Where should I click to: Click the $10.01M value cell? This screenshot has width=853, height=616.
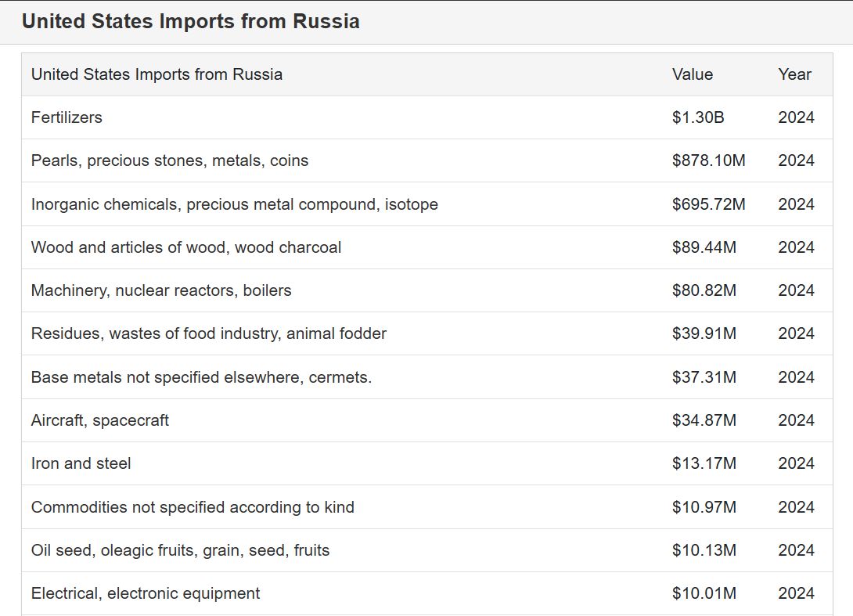click(704, 593)
